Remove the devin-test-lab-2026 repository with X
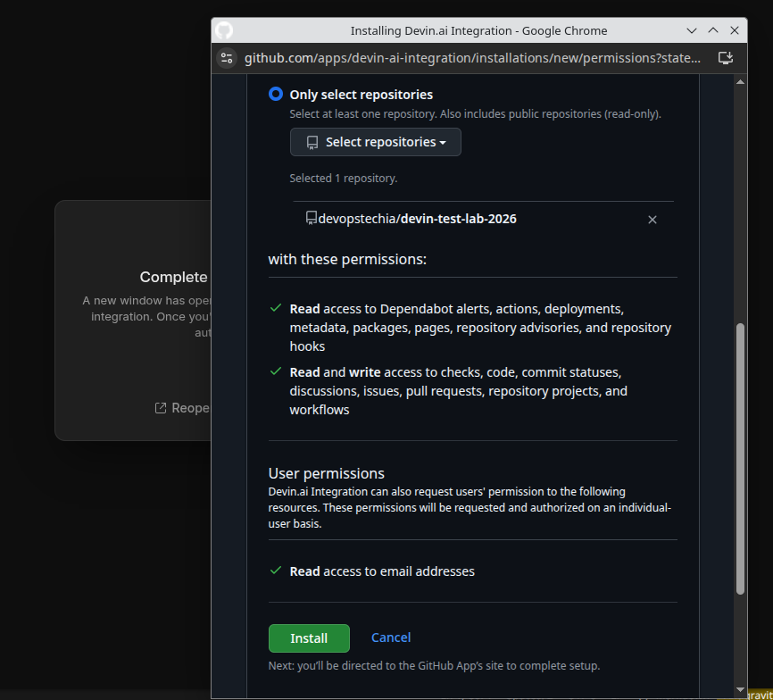 pos(652,220)
